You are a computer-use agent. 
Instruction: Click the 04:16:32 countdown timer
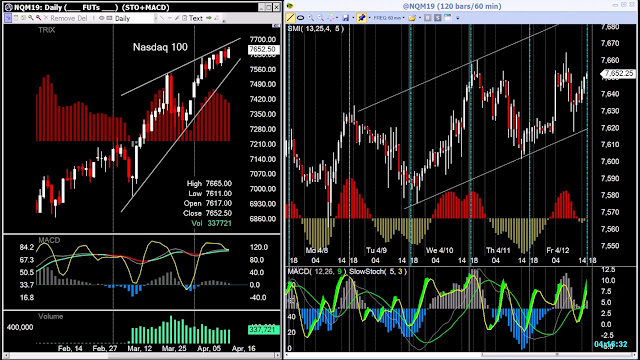pos(610,344)
